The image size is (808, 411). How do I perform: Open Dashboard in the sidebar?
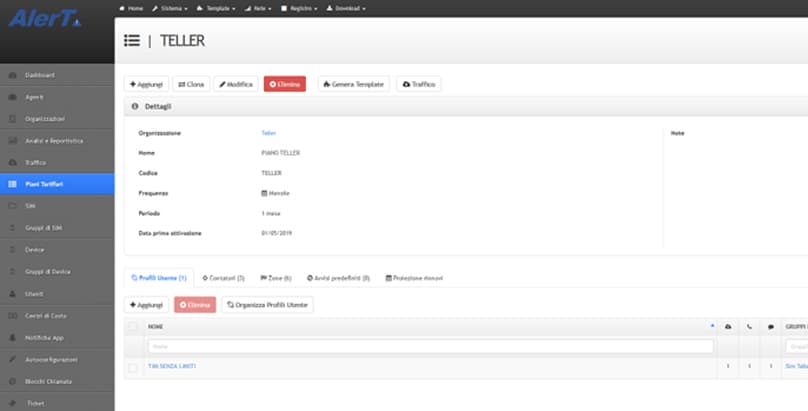point(57,75)
